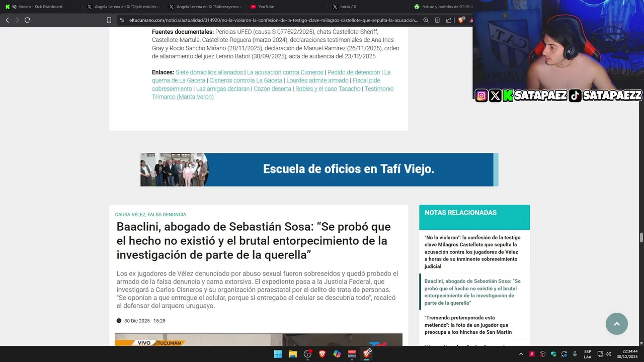Focus the eltucumano.com address bar
Viewport: 644px width, 362px height.
pyautogui.click(x=273, y=20)
